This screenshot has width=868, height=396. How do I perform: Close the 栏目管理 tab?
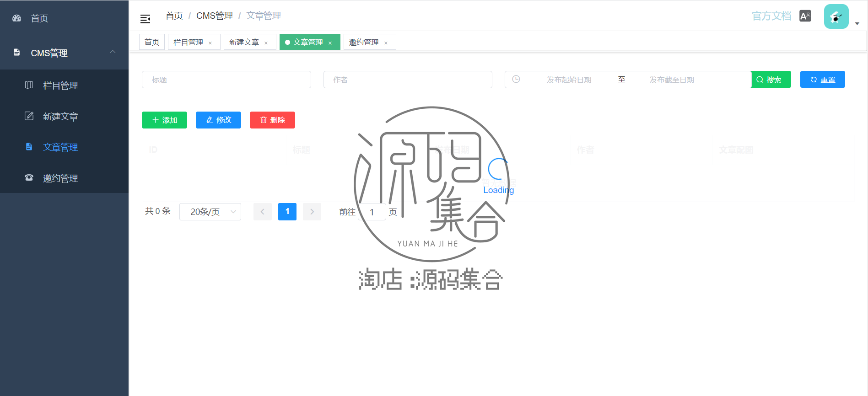click(210, 43)
